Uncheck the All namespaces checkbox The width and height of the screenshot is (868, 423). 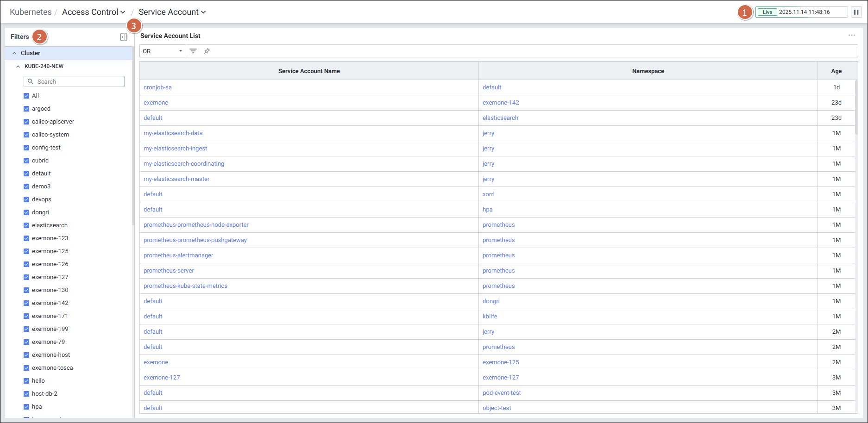(x=26, y=96)
